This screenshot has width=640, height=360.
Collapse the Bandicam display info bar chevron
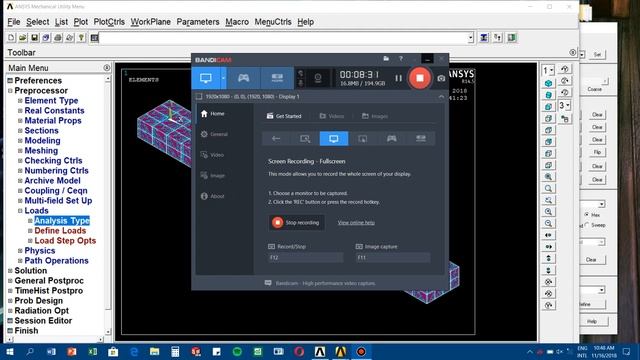click(441, 97)
